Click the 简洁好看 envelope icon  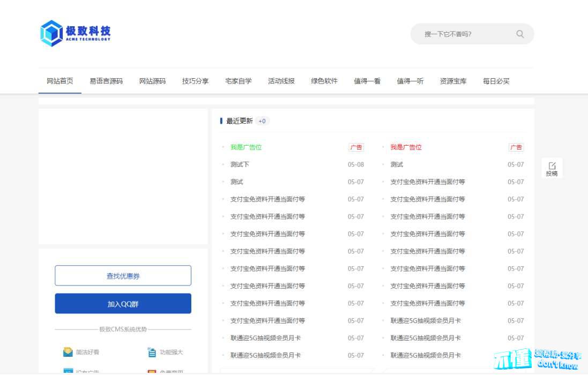click(68, 352)
